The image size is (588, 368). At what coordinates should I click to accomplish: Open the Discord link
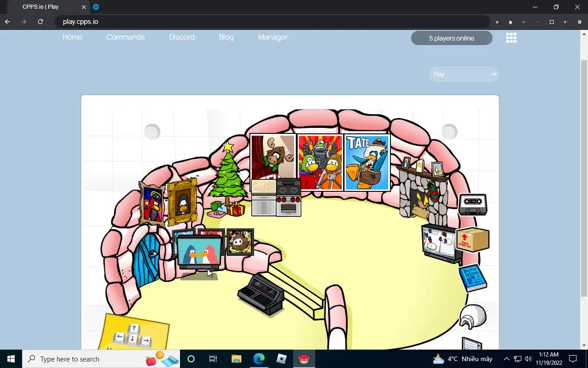pyautogui.click(x=182, y=37)
